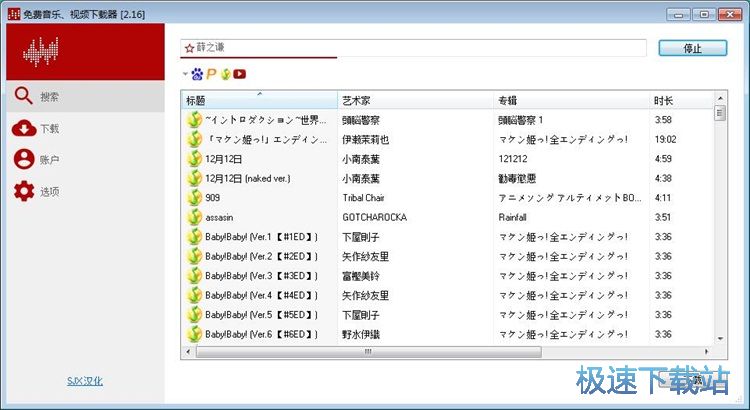Viewport: 750px width, 410px height.
Task: Open the Account (账户) sidebar section
Action: click(x=85, y=160)
